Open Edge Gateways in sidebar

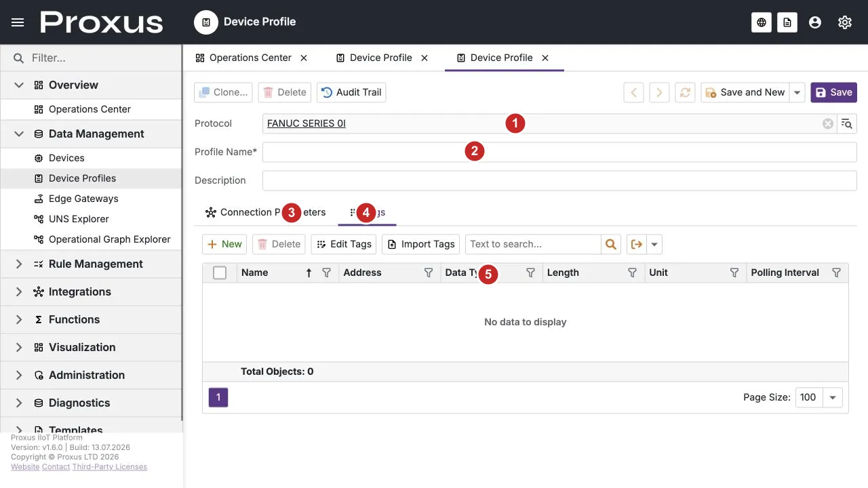point(91,199)
